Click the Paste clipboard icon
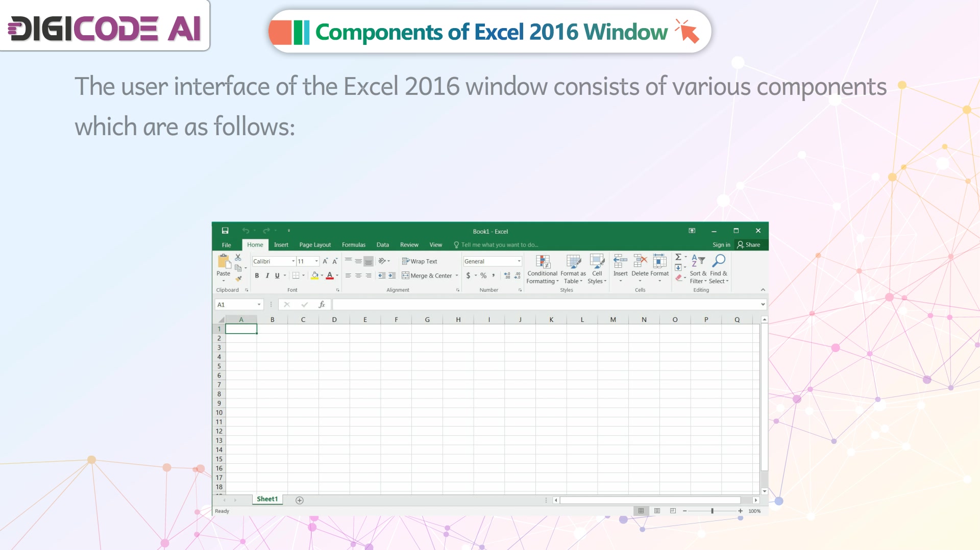The width and height of the screenshot is (980, 550). coord(224,261)
